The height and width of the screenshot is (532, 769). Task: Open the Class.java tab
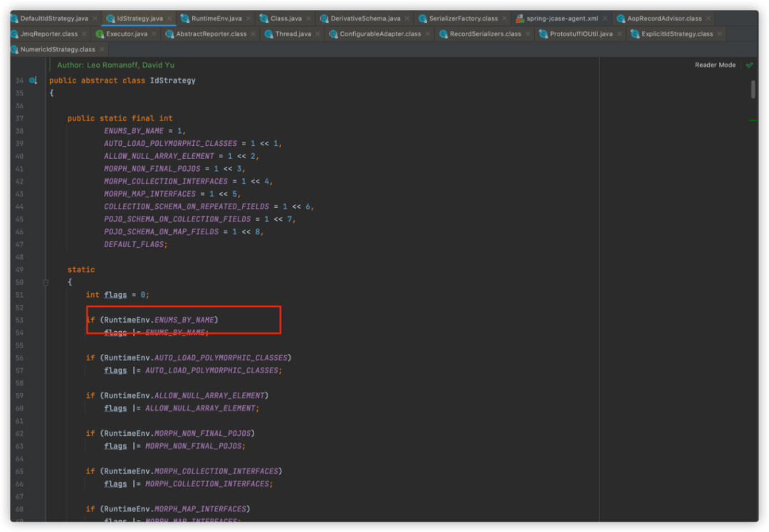click(x=286, y=19)
